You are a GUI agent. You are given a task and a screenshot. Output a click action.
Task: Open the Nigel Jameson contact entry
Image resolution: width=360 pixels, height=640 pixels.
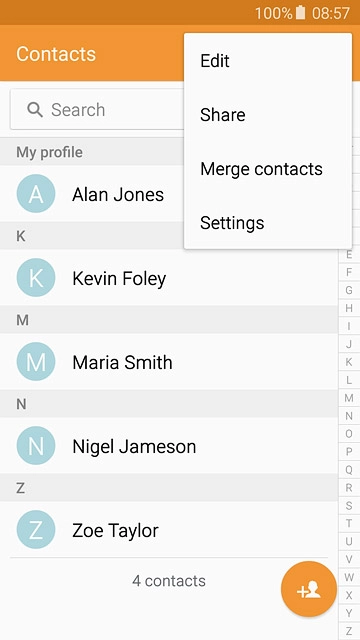pos(169,446)
